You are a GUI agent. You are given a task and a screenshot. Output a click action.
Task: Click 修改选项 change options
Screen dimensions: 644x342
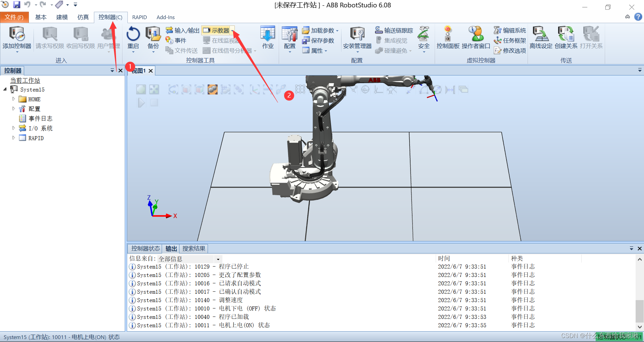[510, 51]
